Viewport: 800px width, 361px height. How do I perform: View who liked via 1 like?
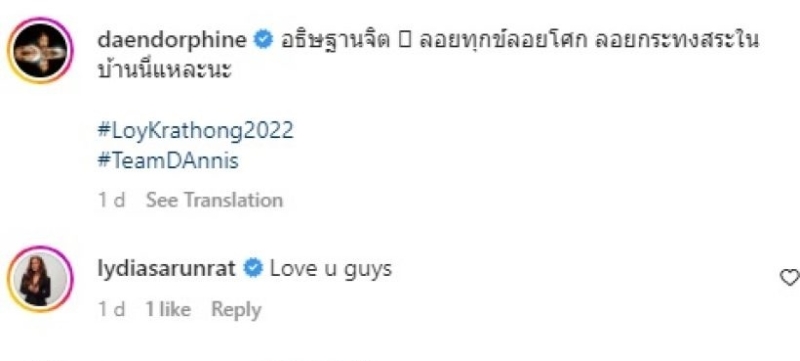click(168, 310)
